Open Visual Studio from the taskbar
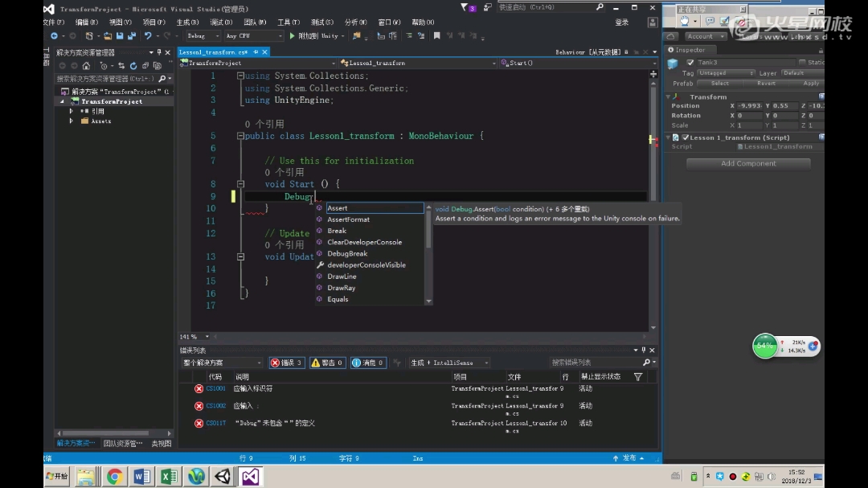The image size is (868, 488). 250,477
